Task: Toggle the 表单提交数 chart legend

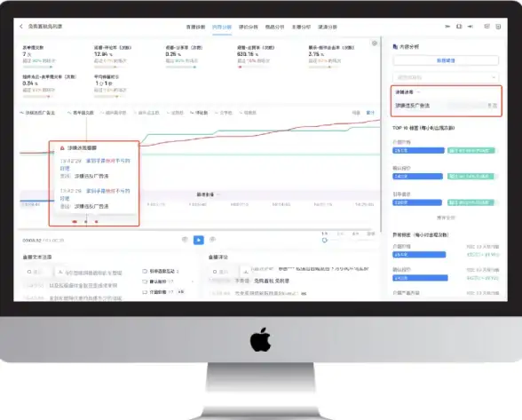Action: pyautogui.click(x=81, y=113)
